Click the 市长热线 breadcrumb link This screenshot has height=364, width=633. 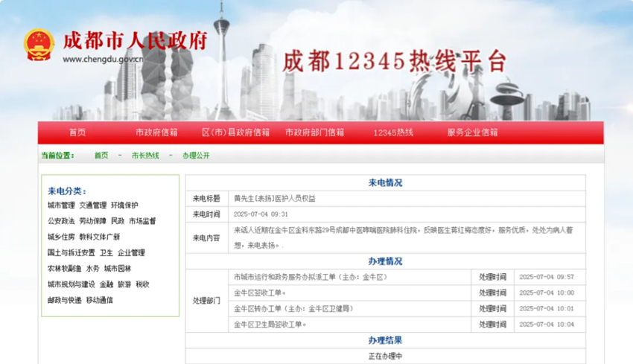coord(145,156)
